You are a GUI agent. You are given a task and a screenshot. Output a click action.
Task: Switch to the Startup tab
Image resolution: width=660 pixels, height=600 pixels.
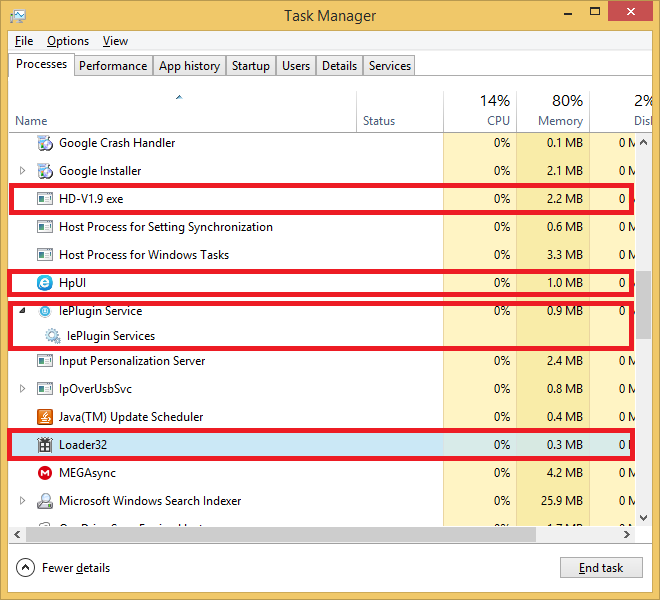251,66
